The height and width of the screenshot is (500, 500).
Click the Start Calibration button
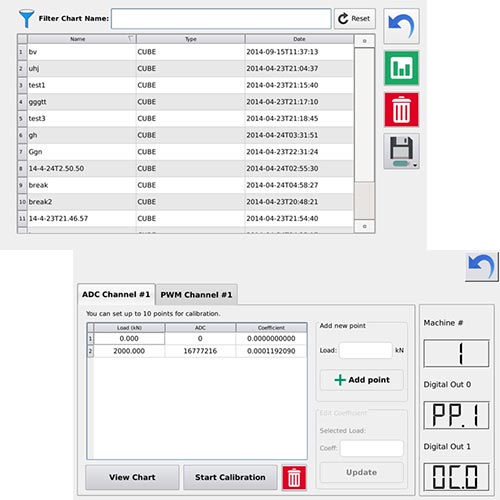click(230, 477)
